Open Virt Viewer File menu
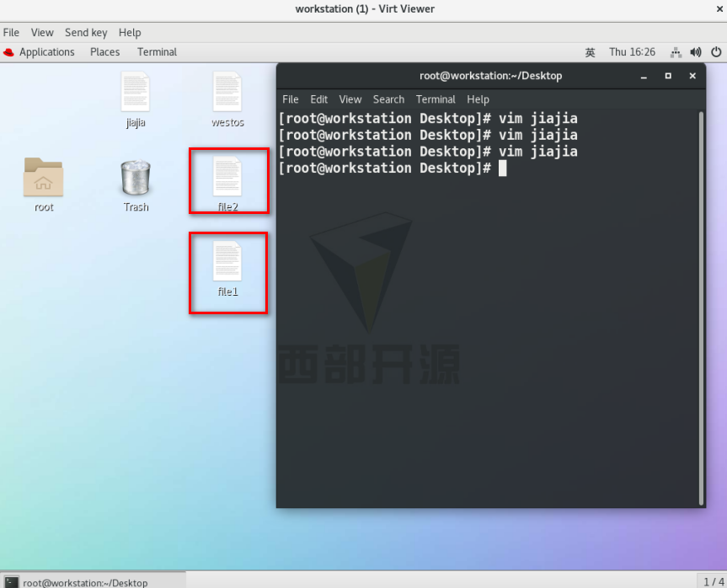The width and height of the screenshot is (727, 588). 11,33
